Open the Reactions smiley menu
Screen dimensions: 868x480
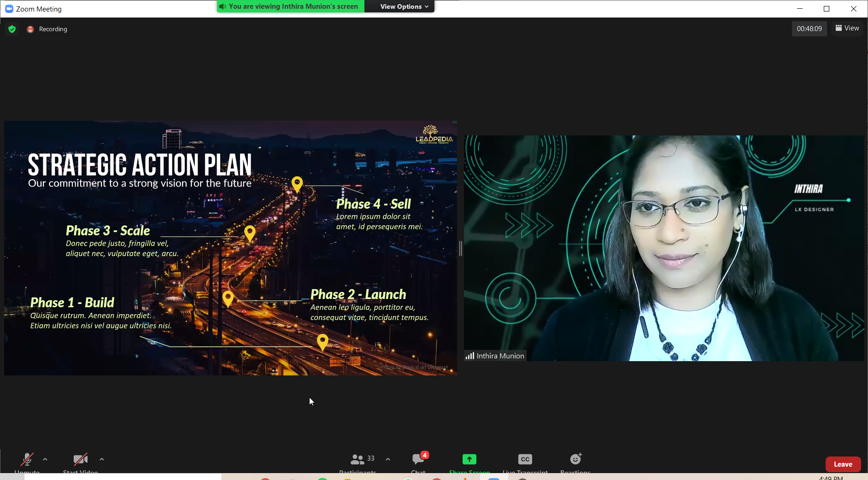[575, 459]
